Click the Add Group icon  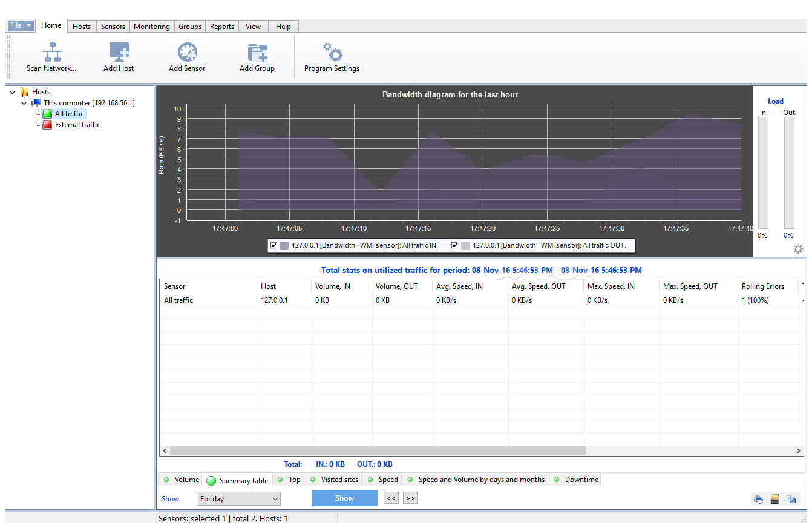click(x=257, y=52)
